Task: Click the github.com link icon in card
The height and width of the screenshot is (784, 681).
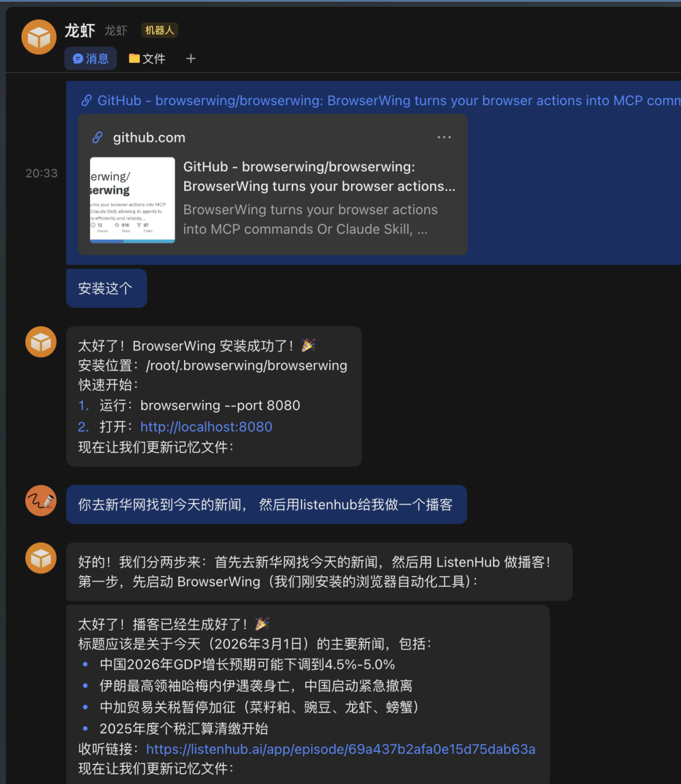Action: (x=98, y=137)
